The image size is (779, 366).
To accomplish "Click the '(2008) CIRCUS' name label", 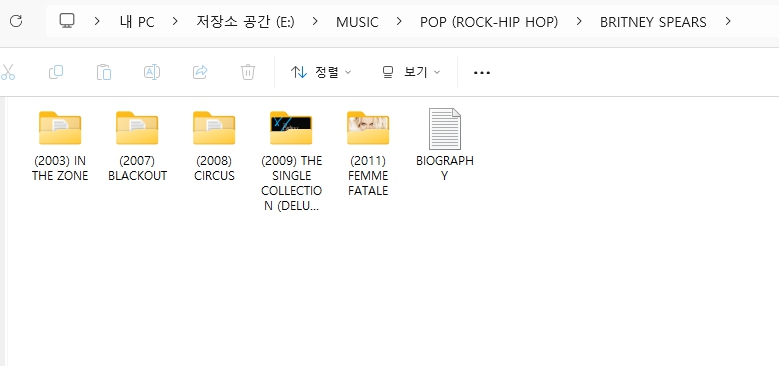I will pyautogui.click(x=214, y=168).
